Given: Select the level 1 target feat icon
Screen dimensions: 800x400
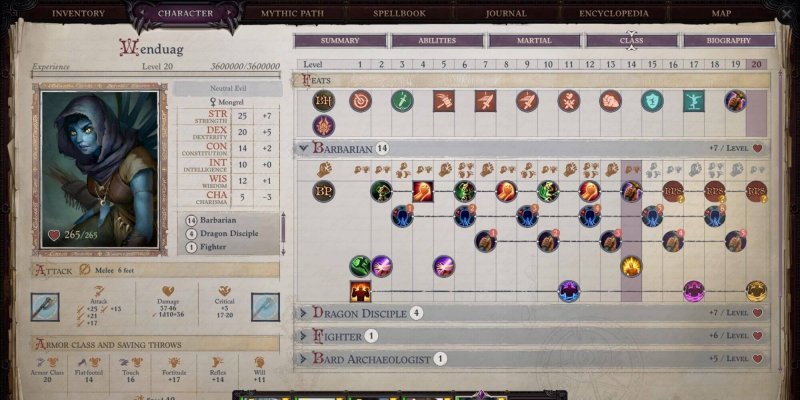Looking at the screenshot, I should coord(360,101).
